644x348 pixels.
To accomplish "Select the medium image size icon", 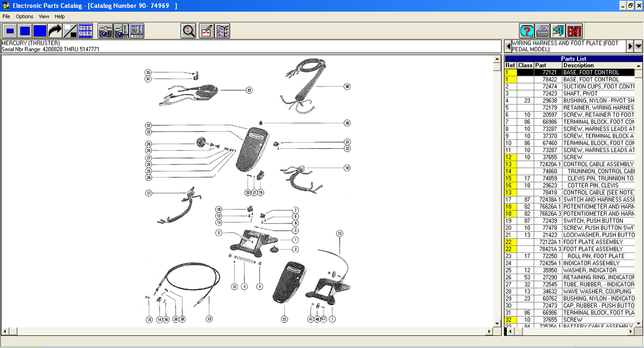I will point(25,31).
